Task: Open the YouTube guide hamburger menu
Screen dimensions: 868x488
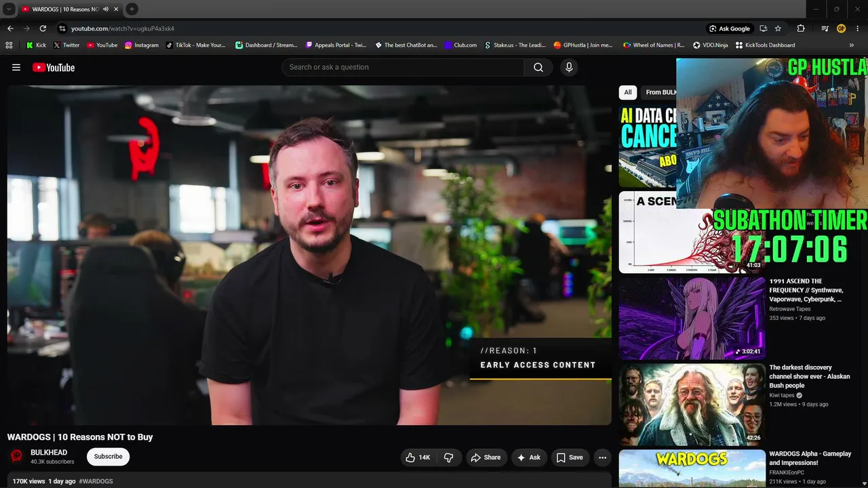Action: point(16,67)
